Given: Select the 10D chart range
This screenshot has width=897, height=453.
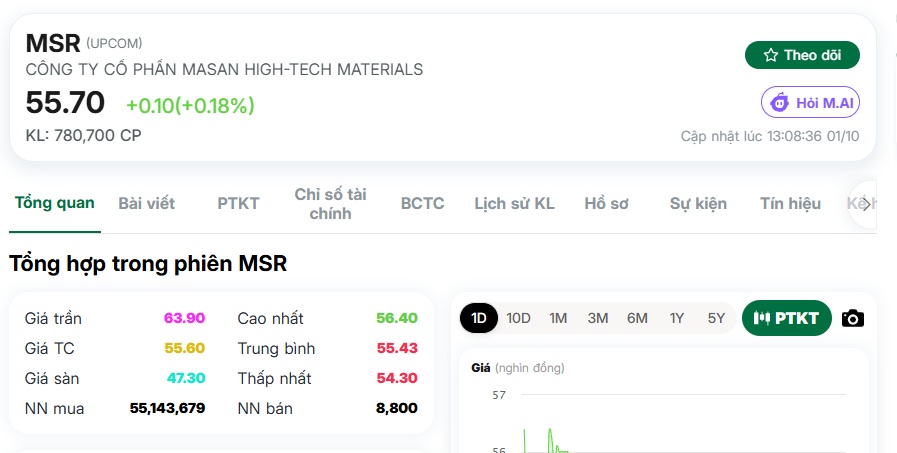Looking at the screenshot, I should [518, 318].
